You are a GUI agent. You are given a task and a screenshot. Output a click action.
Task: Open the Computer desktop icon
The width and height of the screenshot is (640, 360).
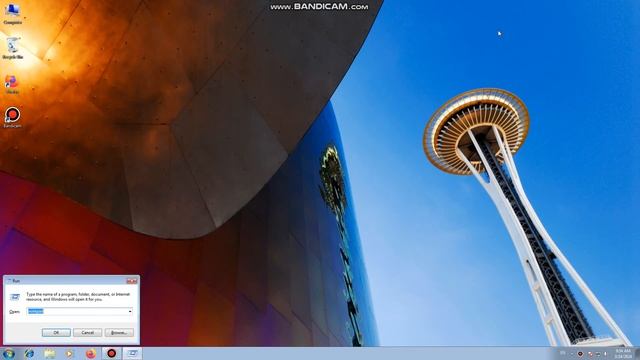[12, 13]
